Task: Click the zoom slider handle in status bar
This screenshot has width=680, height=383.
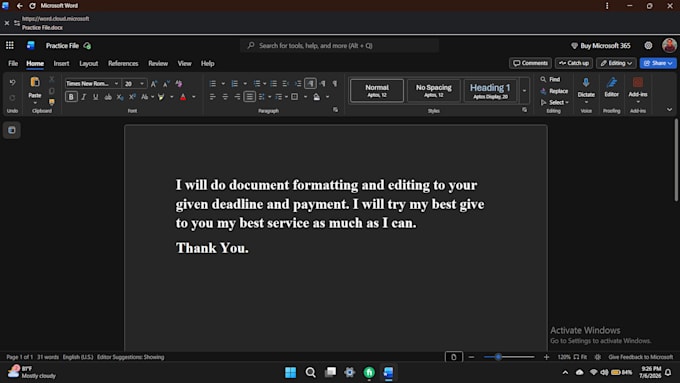Action: click(498, 357)
